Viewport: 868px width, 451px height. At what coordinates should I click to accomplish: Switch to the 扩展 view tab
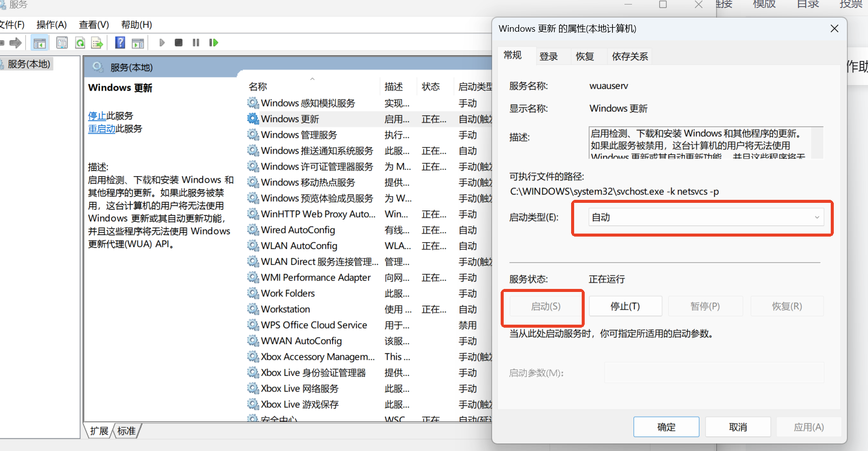(99, 431)
